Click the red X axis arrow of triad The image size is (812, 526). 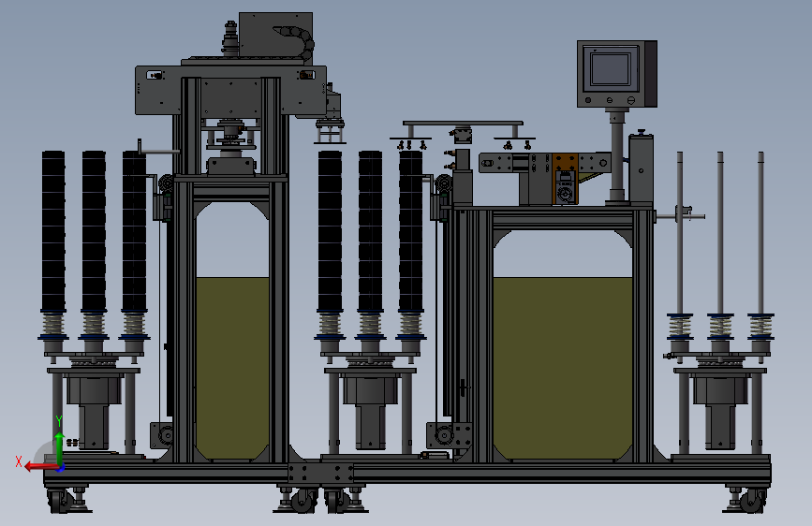point(41,467)
